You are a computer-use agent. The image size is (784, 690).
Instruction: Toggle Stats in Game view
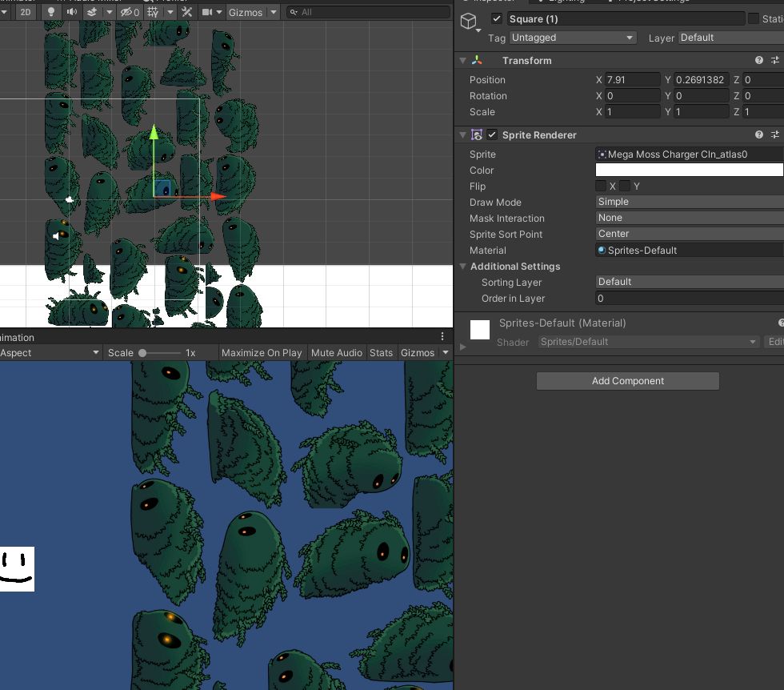pyautogui.click(x=381, y=353)
